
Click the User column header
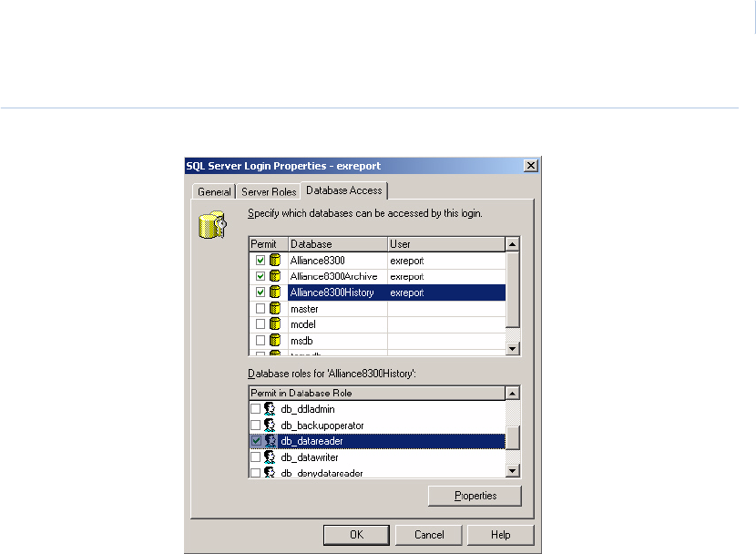[446, 244]
